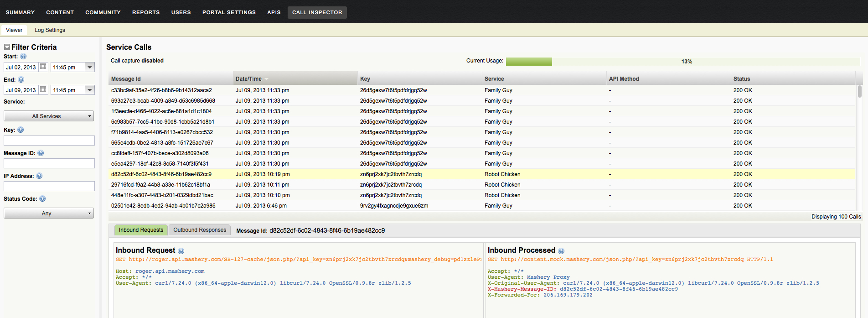Select row 29716fcd-f9a2-44b8-a33e-11b62c18bf1a
This screenshot has width=868, height=318.
(482, 185)
